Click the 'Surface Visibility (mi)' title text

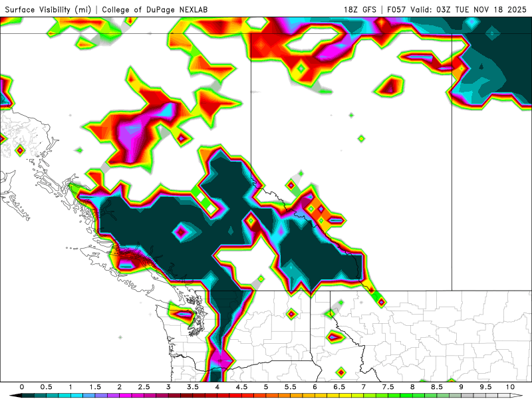coord(48,9)
